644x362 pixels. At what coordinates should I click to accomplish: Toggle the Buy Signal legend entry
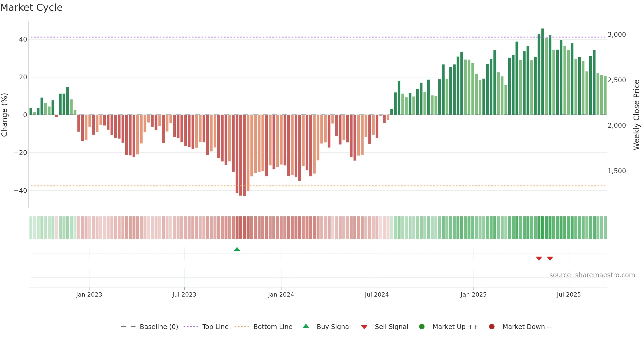pyautogui.click(x=327, y=327)
